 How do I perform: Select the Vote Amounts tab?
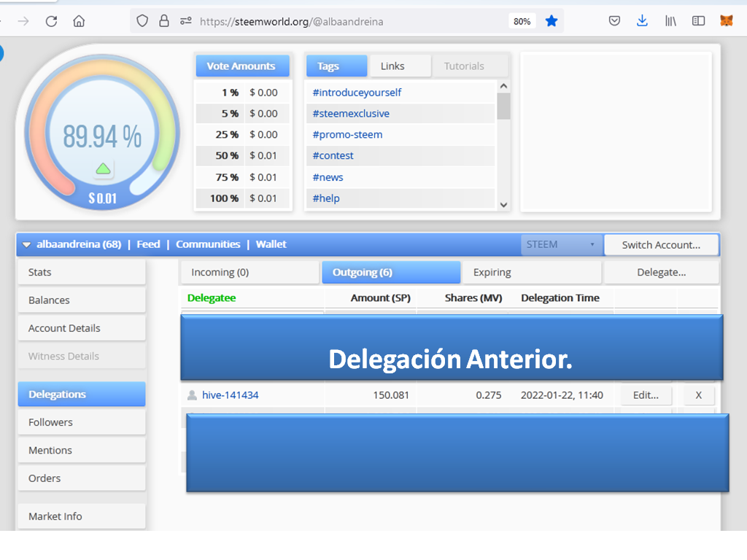tap(242, 66)
